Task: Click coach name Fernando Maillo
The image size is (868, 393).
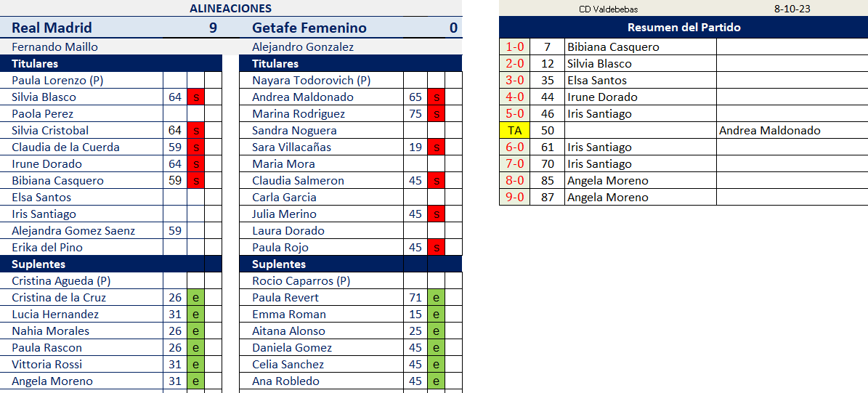Action: point(54,47)
